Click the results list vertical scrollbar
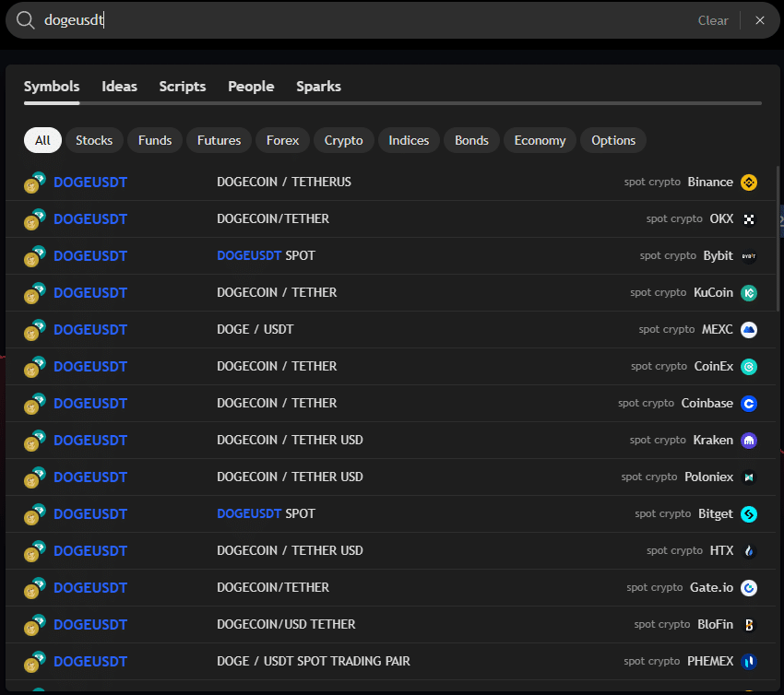 [x=778, y=239]
